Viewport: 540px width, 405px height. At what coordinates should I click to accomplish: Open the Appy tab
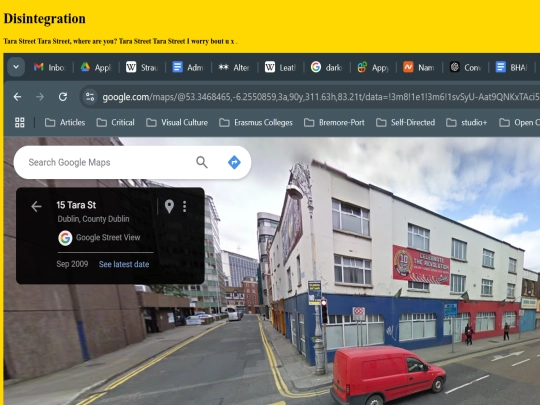[x=373, y=67]
